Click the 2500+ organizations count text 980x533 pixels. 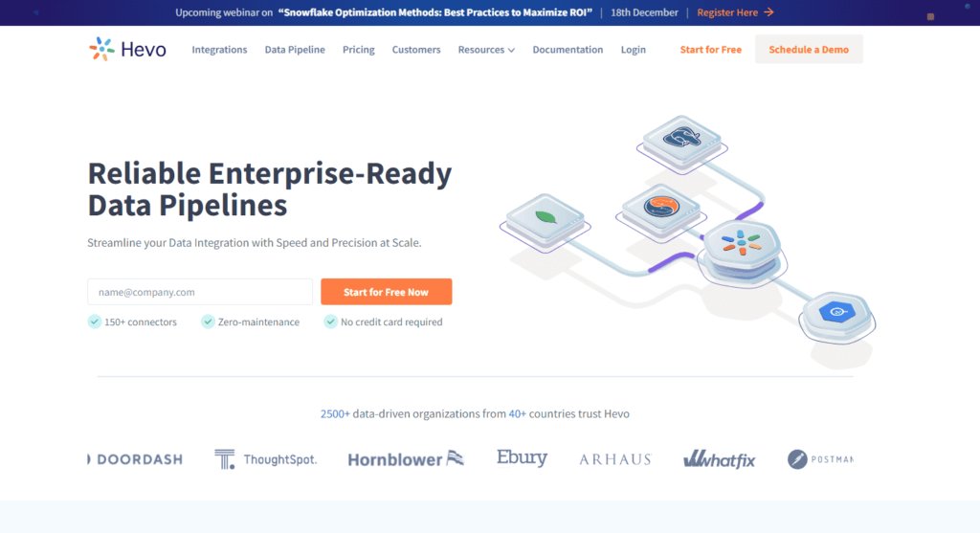335,413
